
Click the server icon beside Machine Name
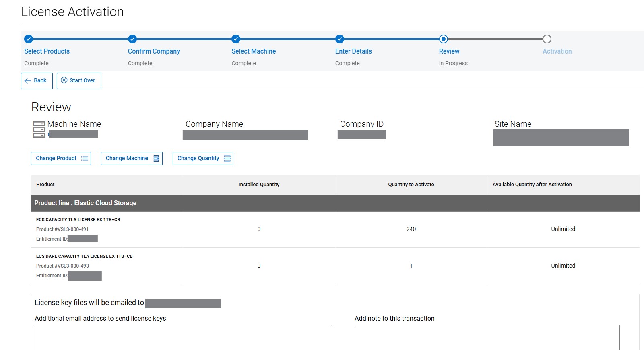coord(39,130)
